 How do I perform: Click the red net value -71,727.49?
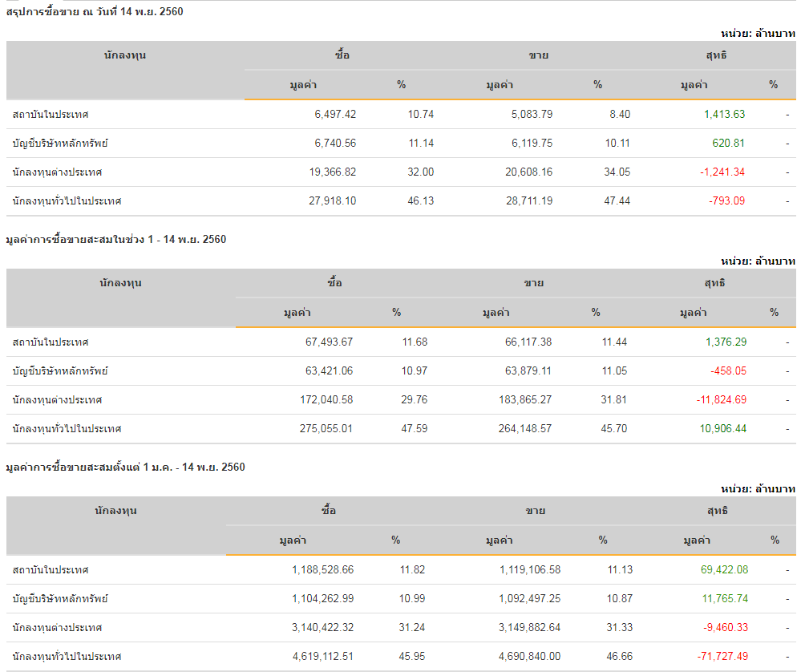pyautogui.click(x=721, y=657)
